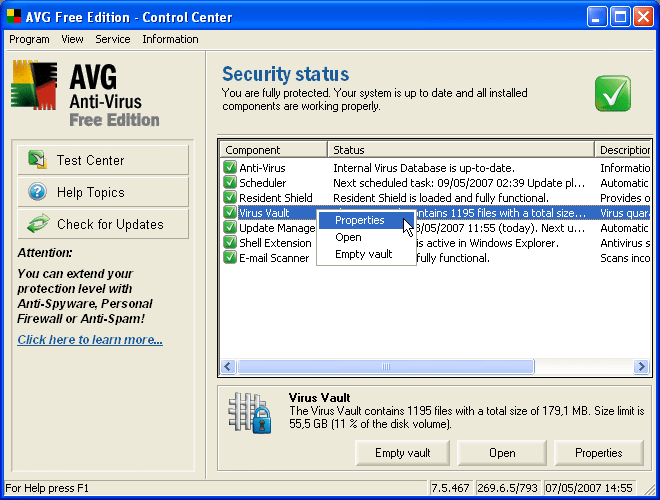
Task: Open Help Topics
Action: coord(103,192)
